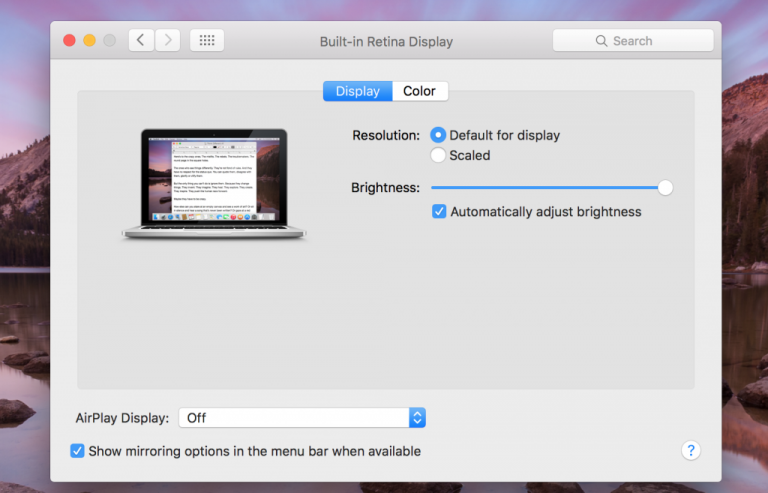
Task: Switch to the Color tab
Action: pyautogui.click(x=419, y=91)
